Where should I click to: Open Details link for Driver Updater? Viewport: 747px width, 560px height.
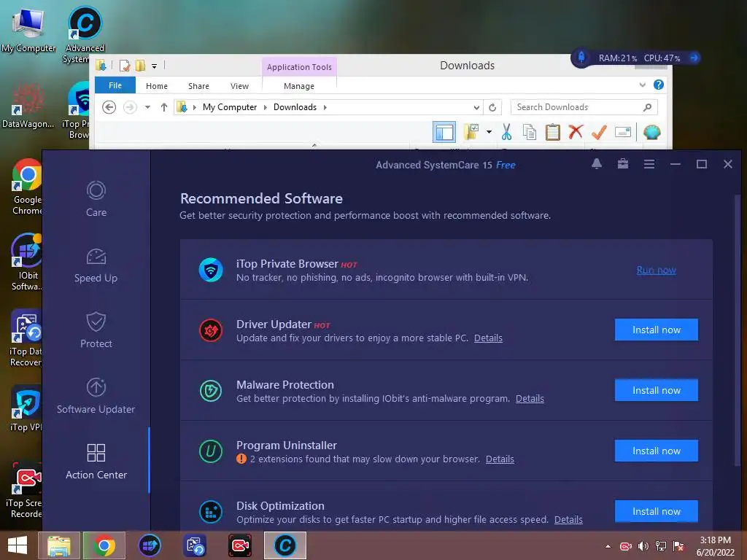pyautogui.click(x=488, y=338)
